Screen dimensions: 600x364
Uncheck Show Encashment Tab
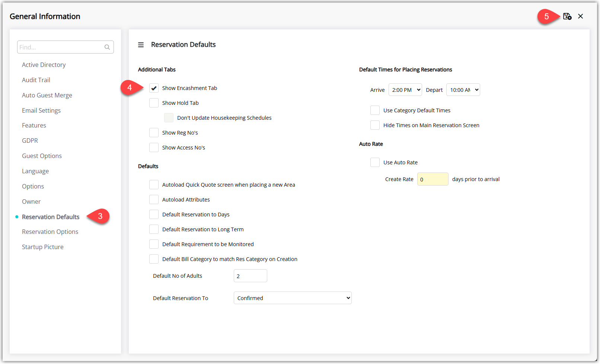(154, 88)
